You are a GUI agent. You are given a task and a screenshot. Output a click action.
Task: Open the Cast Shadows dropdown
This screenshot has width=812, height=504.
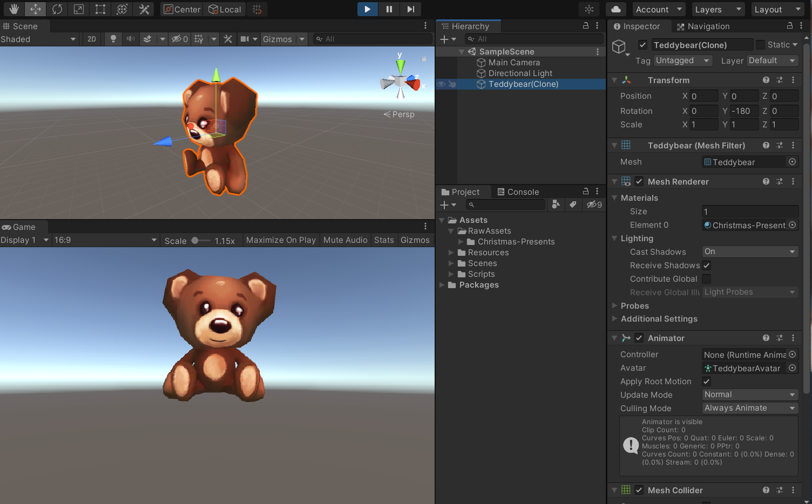pyautogui.click(x=749, y=251)
